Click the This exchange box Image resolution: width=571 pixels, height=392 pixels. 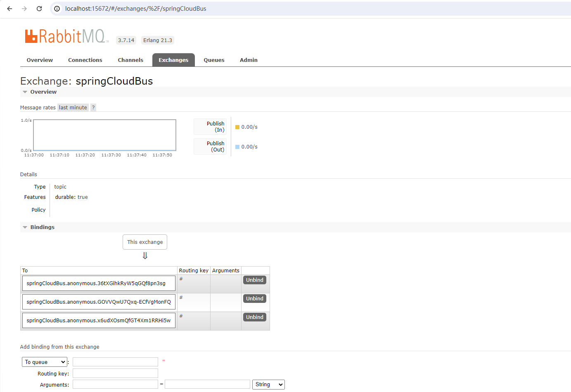[145, 242]
